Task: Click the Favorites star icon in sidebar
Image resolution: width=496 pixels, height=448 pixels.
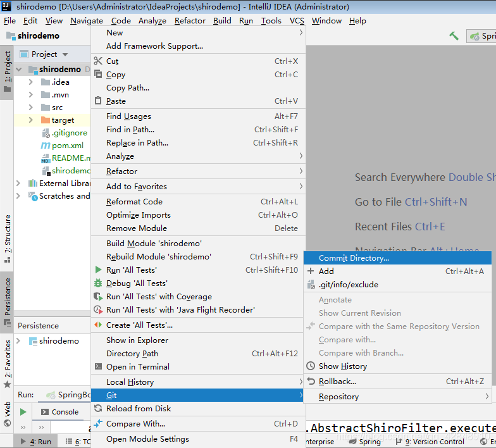Action: 8,385
